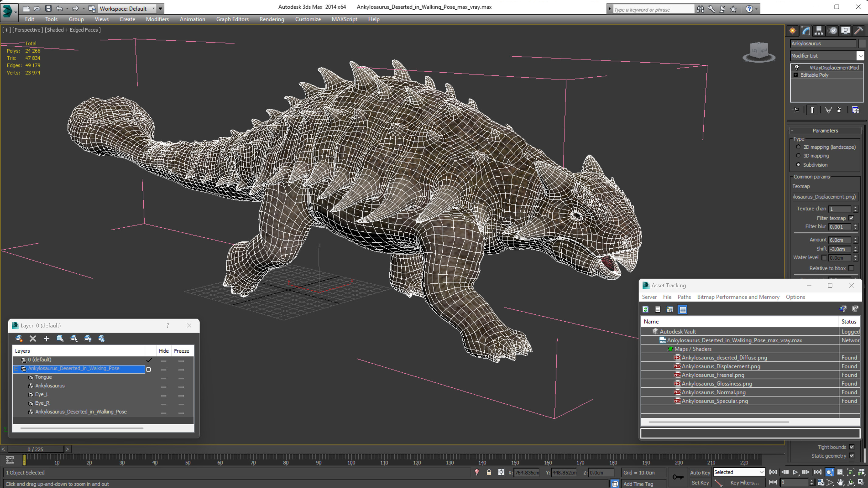Screen dimensions: 868x488
Task: Open the Display command panel tab
Action: [845, 31]
